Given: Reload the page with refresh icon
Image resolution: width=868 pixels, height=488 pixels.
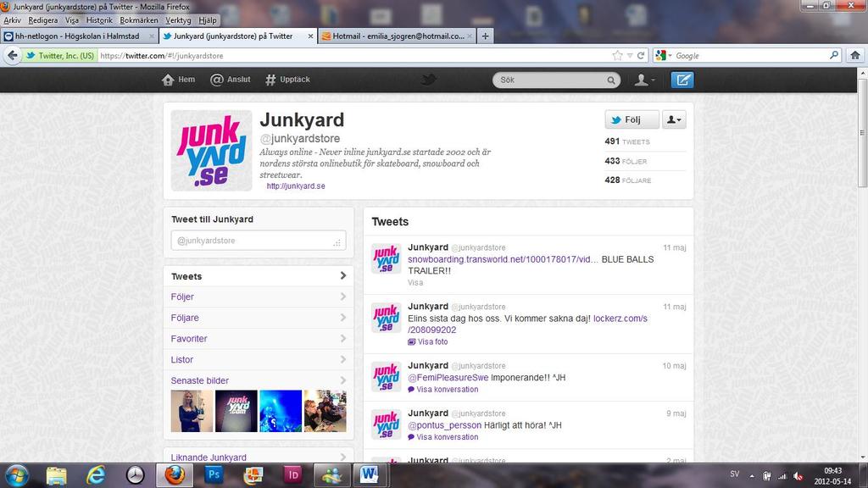Looking at the screenshot, I should pos(641,55).
